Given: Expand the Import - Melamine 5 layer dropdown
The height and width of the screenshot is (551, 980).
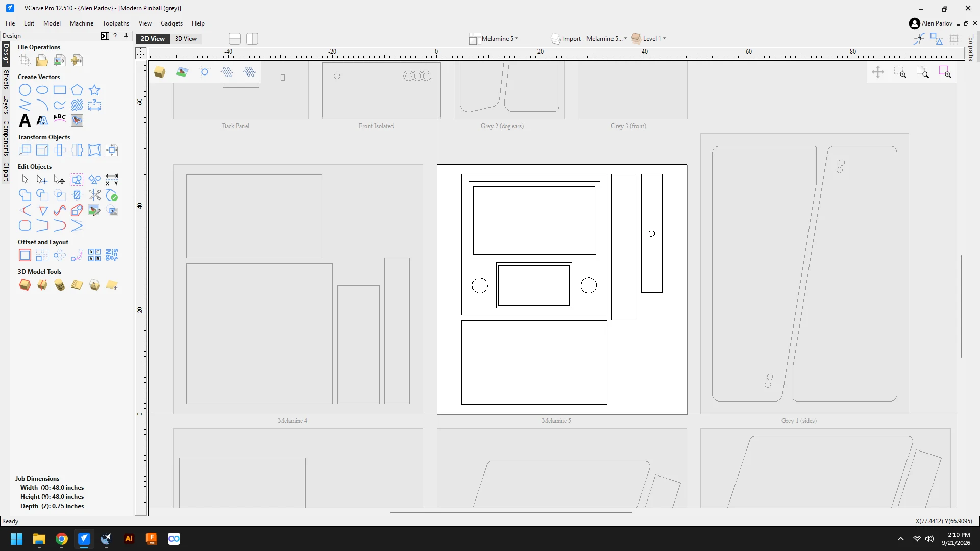Looking at the screenshot, I should point(590,39).
